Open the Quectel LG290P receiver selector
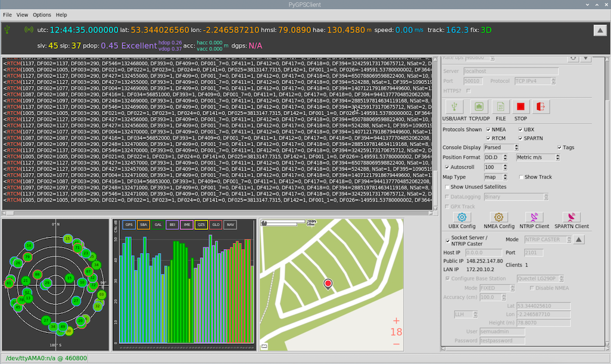Image resolution: width=611 pixels, height=364 pixels. (540, 279)
